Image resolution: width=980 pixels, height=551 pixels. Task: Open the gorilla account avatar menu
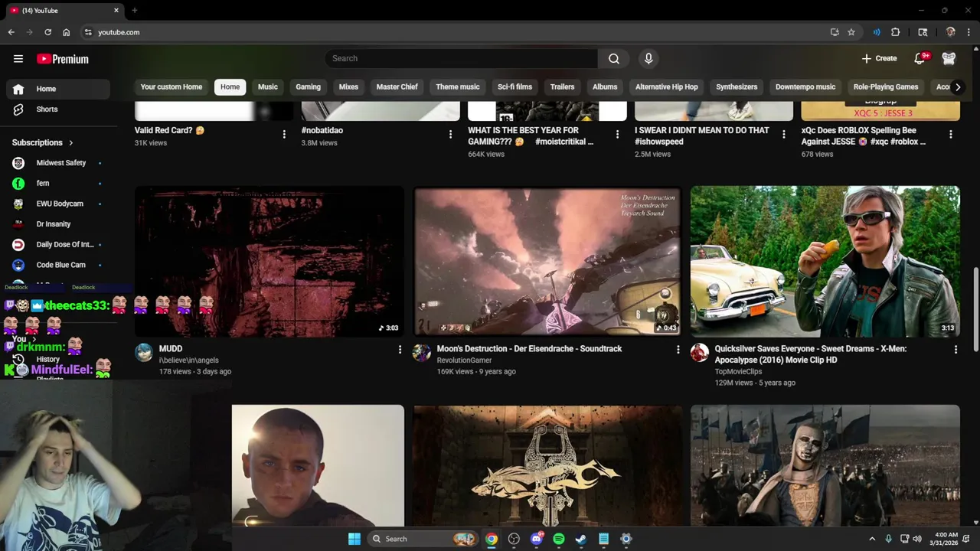point(949,58)
